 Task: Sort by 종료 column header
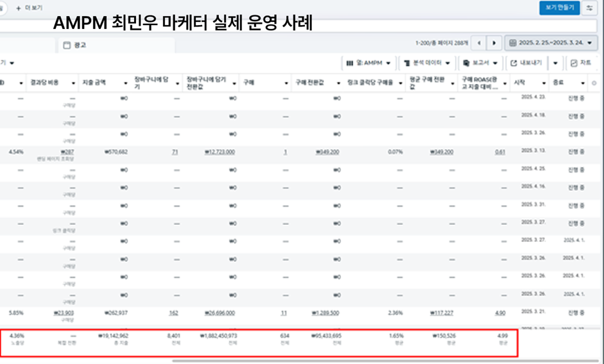pos(558,83)
